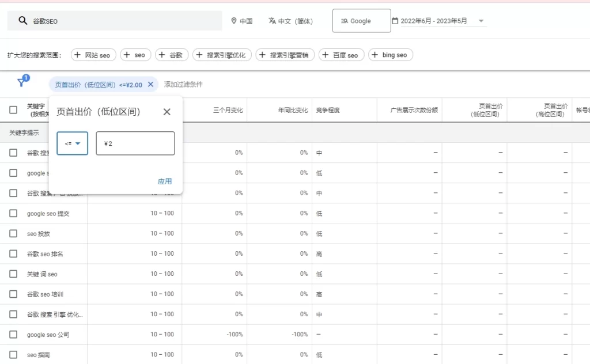Click the Google search network icon
590x364 pixels.
pyautogui.click(x=345, y=21)
